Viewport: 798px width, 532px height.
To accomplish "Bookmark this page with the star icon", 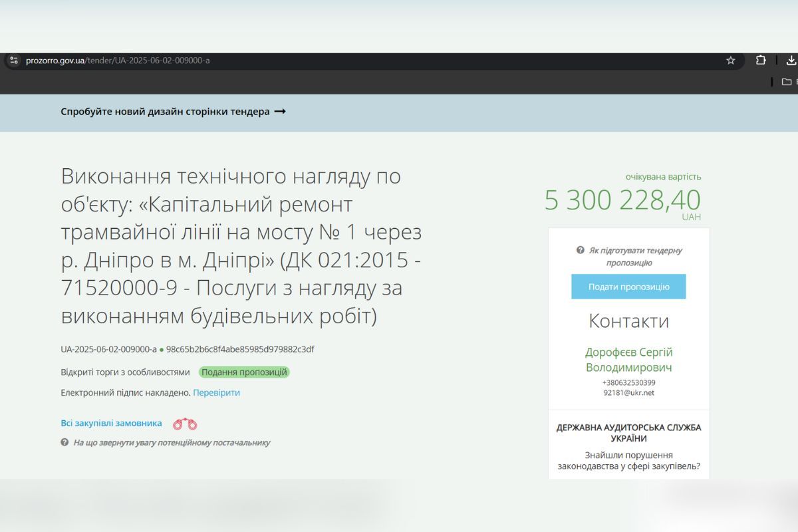I will click(731, 61).
